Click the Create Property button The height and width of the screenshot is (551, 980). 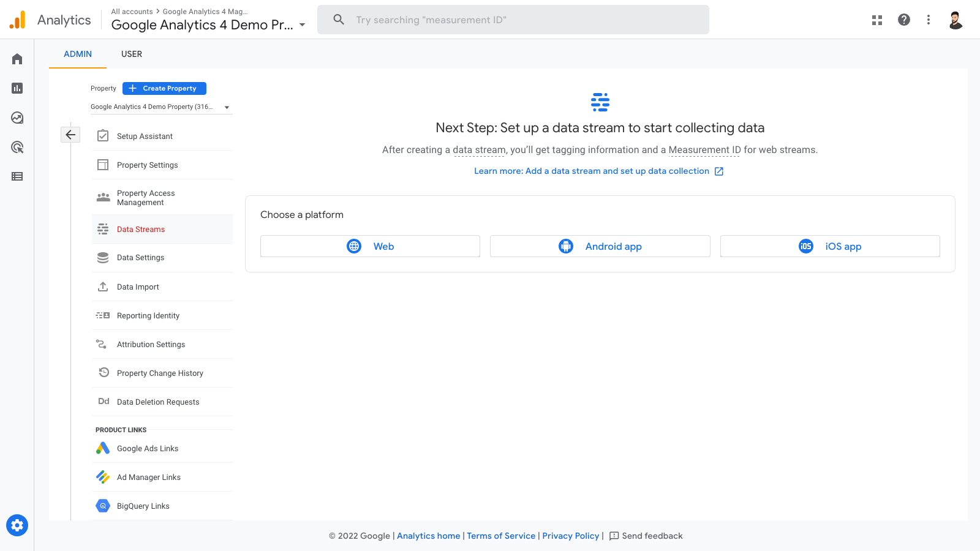coord(164,88)
